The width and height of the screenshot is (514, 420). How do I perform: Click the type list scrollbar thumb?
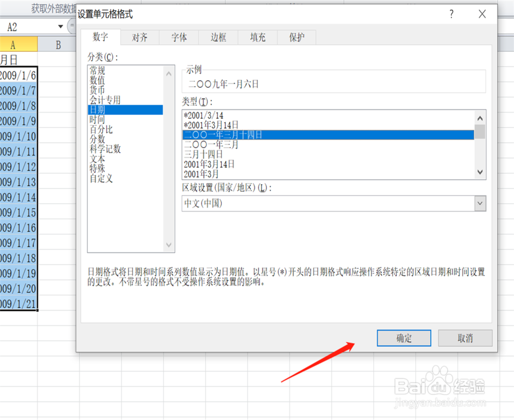click(480, 132)
